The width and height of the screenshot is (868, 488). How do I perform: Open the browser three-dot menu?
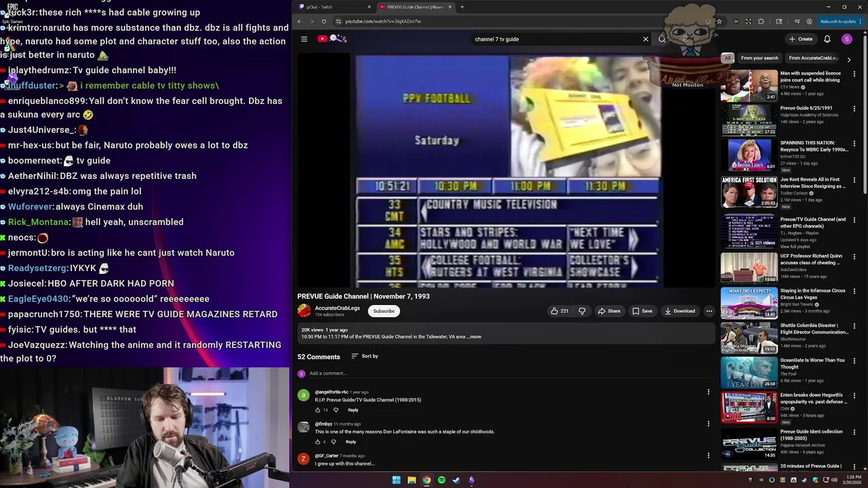[x=861, y=21]
